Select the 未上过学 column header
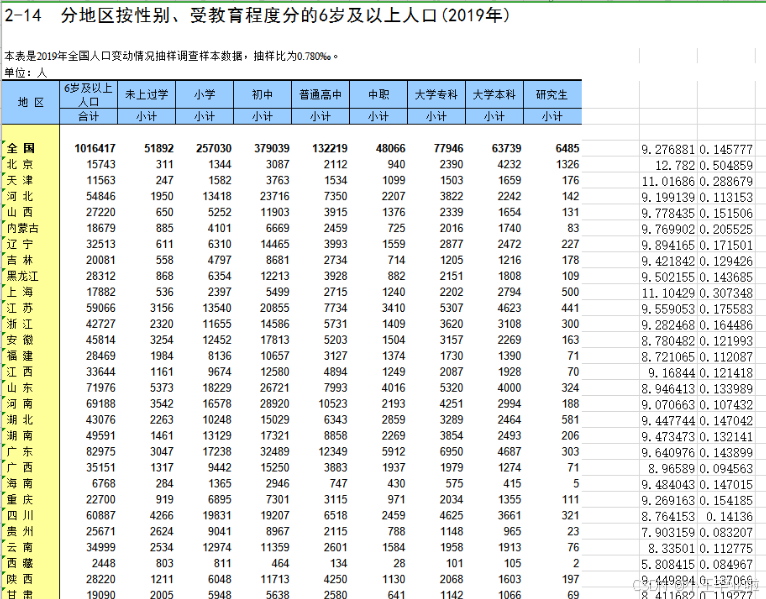The height and width of the screenshot is (599, 766). pos(147,95)
